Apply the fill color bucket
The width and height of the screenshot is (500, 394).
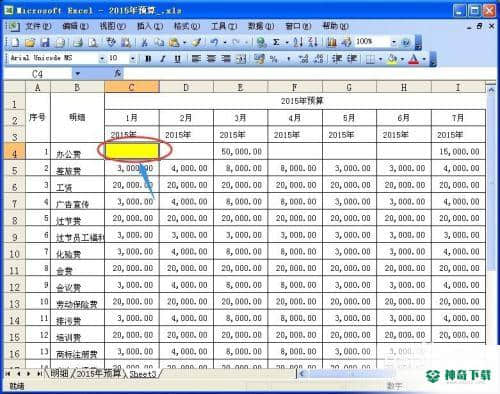pyautogui.click(x=393, y=59)
